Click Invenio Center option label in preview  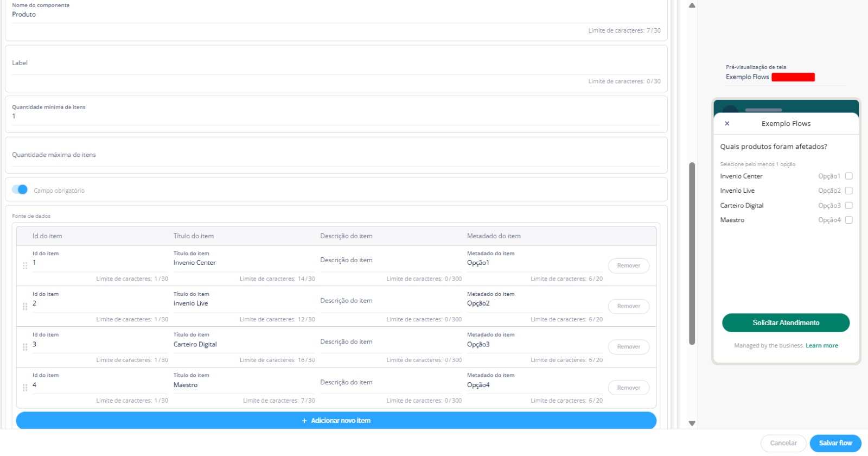(x=741, y=176)
